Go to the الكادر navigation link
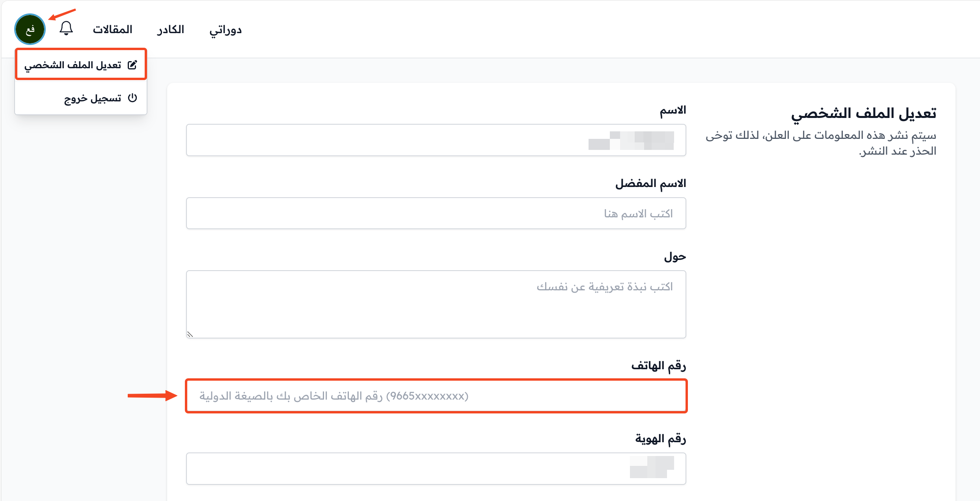Screen dimensions: 980x501 (x=171, y=30)
